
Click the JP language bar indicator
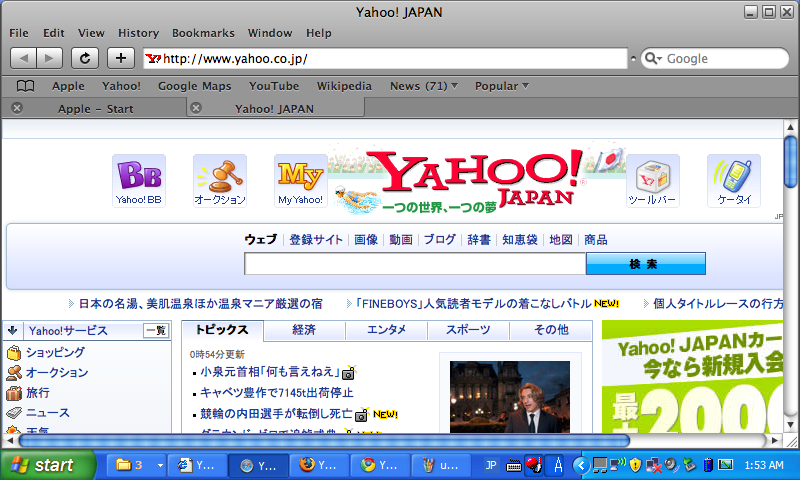point(491,465)
